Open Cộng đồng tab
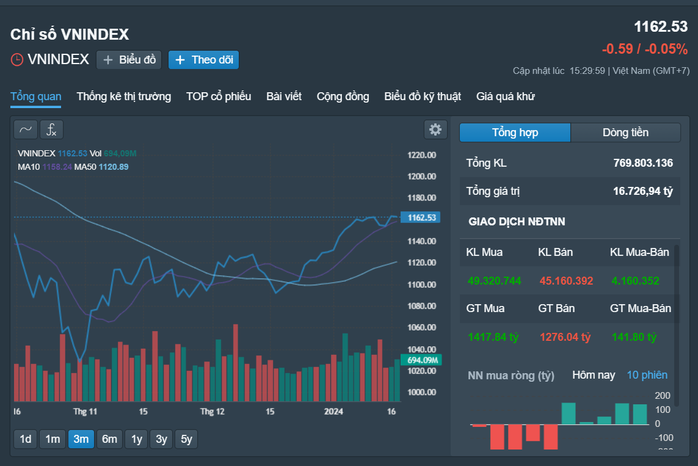Viewport: 698px width, 466px height. pyautogui.click(x=343, y=97)
